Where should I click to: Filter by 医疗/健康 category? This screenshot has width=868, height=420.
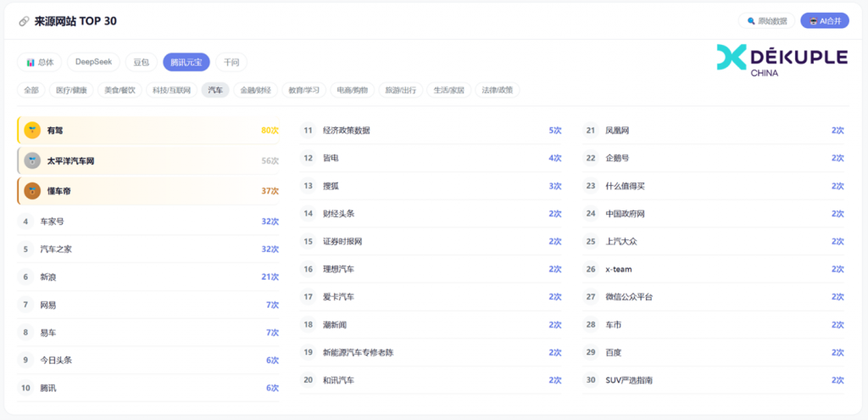[71, 90]
